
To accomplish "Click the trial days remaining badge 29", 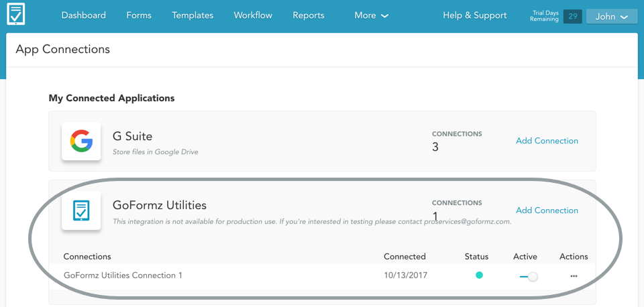I will pos(572,16).
